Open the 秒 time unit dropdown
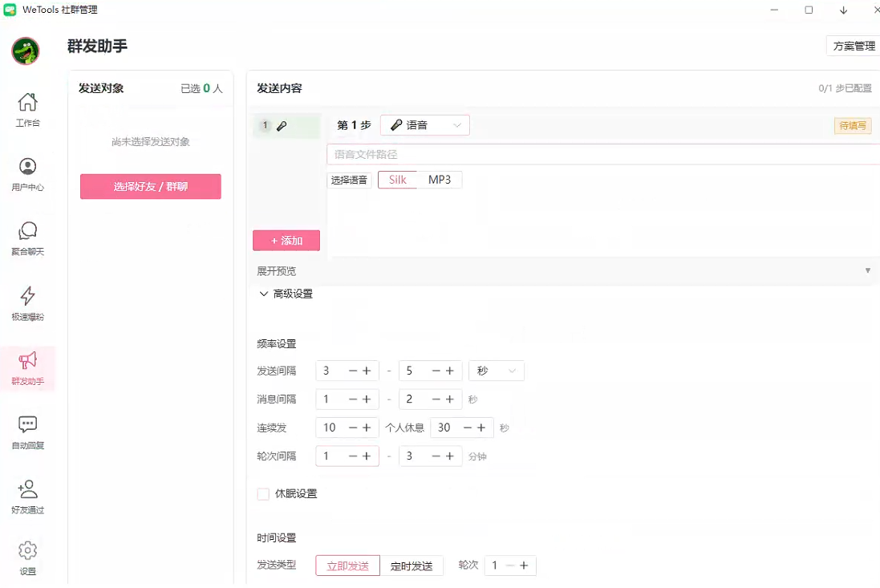 497,371
